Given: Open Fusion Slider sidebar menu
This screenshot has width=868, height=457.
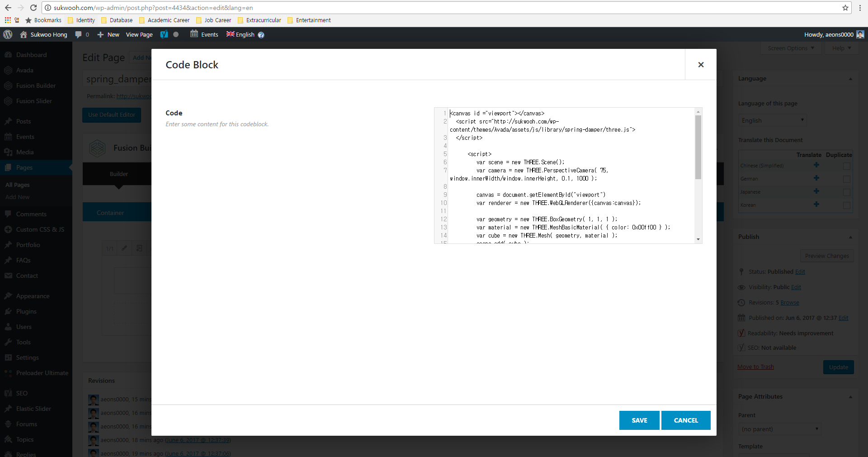Looking at the screenshot, I should [34, 101].
